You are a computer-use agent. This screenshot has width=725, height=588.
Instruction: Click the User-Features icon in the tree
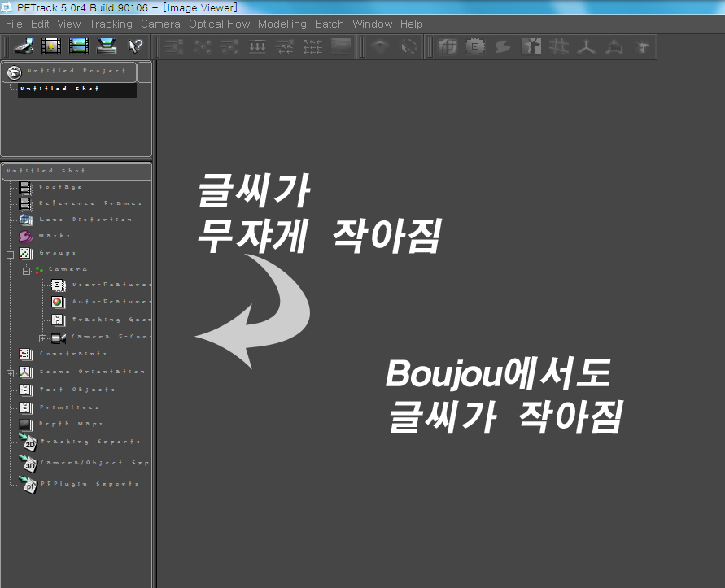click(58, 285)
